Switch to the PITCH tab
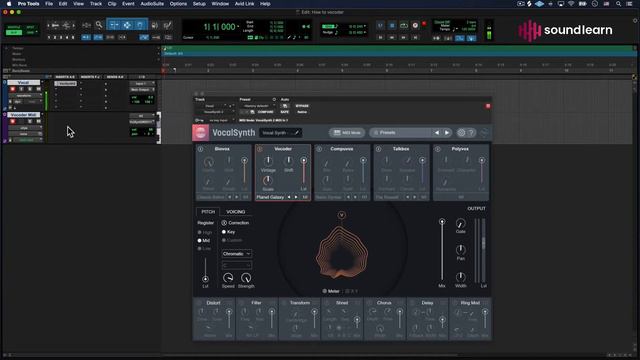The height and width of the screenshot is (360, 640). pos(208,212)
